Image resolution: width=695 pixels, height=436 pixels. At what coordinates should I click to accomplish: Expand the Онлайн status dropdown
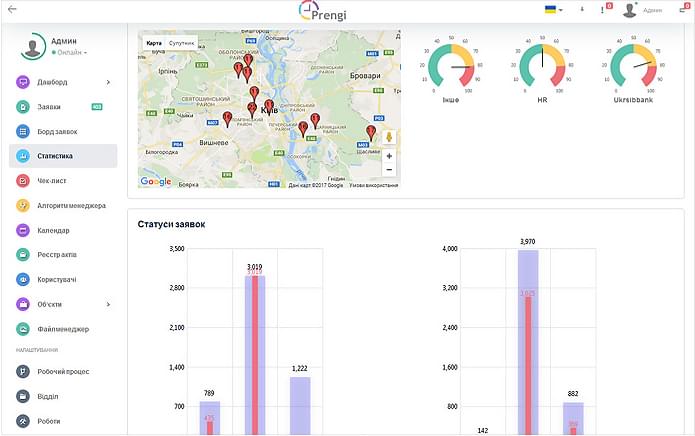(71, 52)
